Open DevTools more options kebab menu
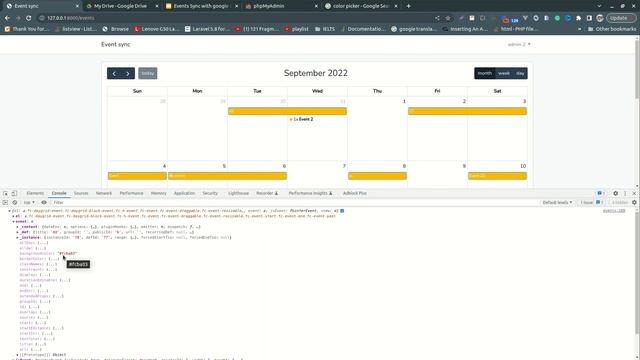 (625, 193)
